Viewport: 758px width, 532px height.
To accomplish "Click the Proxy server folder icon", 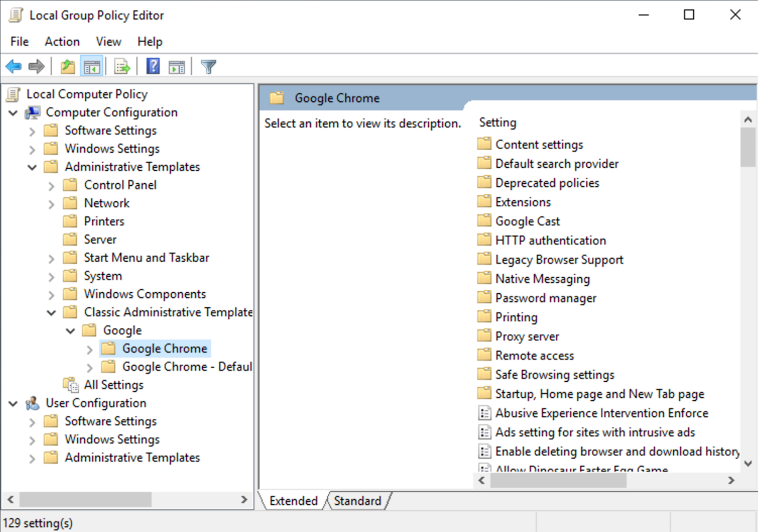I will coord(484,335).
